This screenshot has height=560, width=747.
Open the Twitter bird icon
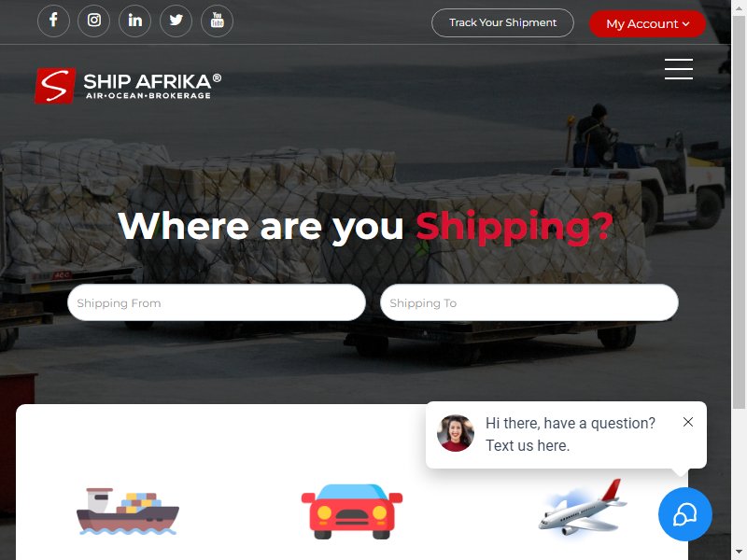[176, 21]
